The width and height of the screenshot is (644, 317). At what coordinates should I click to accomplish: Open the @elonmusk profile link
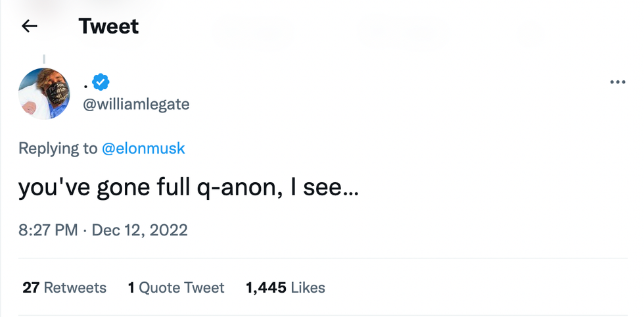tap(143, 149)
